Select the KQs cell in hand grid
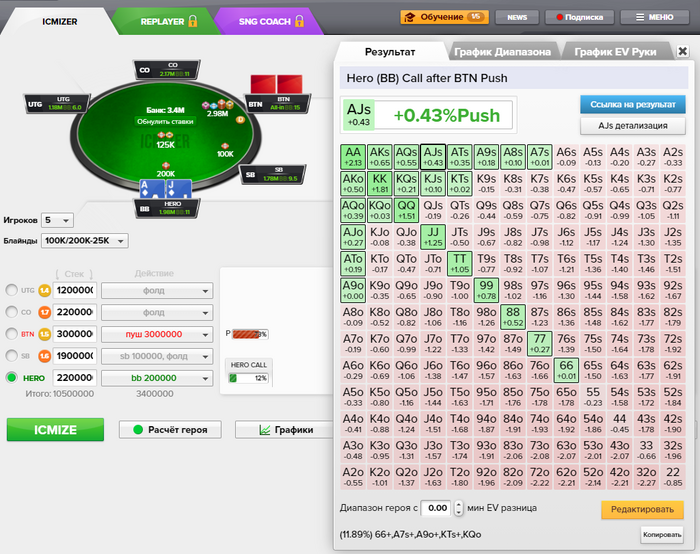Screen dimensions: 700x554 (x=406, y=183)
